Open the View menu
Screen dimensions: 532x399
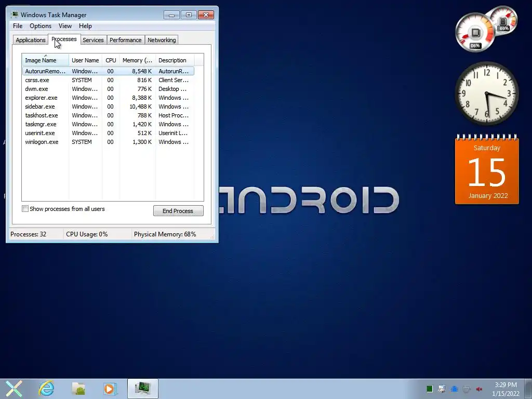coord(65,26)
